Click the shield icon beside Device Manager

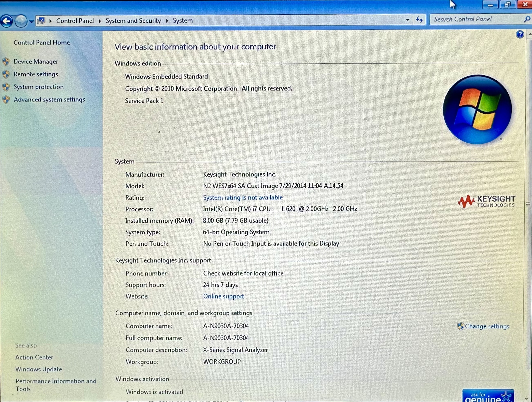click(x=6, y=62)
